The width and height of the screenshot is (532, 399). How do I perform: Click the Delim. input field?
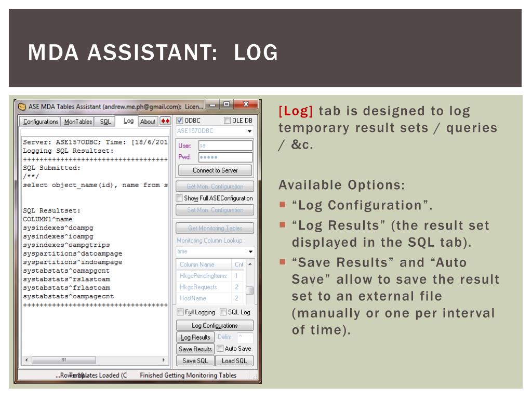click(x=245, y=337)
